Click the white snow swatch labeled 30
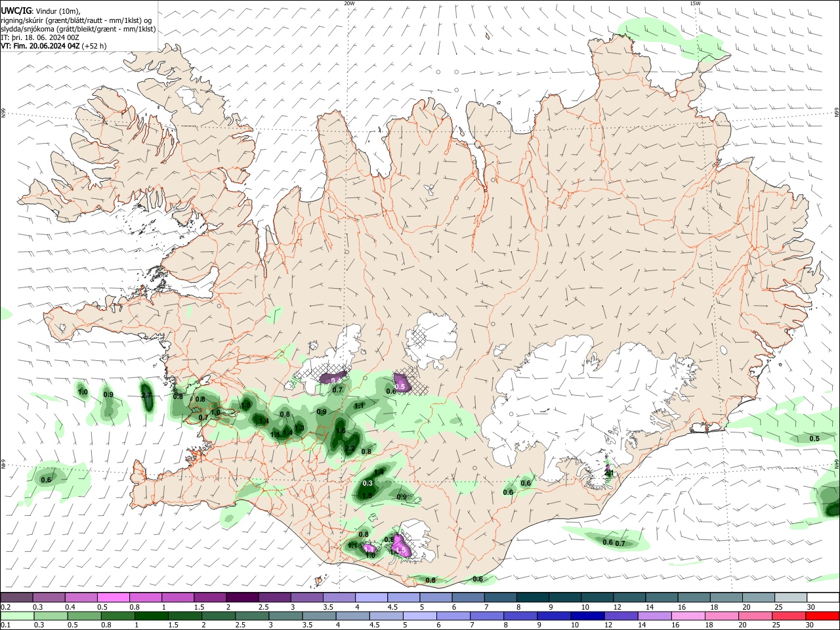This screenshot has height=630, width=840. [823, 597]
